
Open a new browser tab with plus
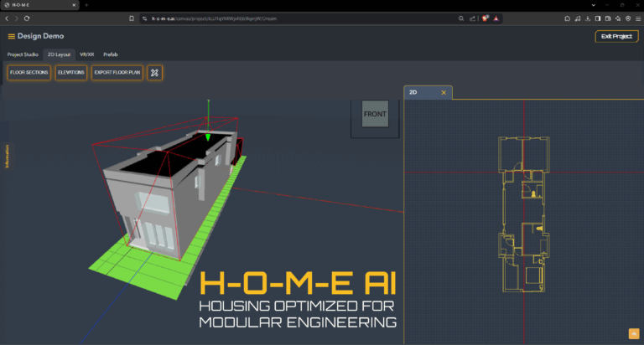86,5
